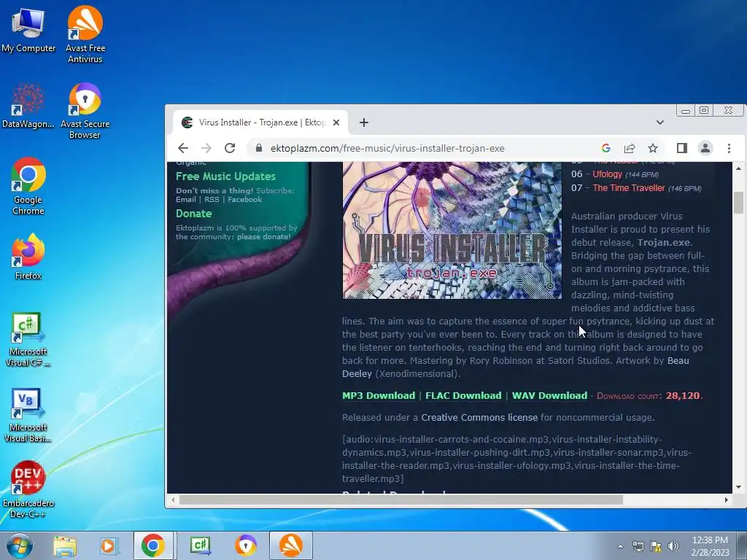
Task: Show hidden system tray icons arrow
Action: [x=620, y=546]
